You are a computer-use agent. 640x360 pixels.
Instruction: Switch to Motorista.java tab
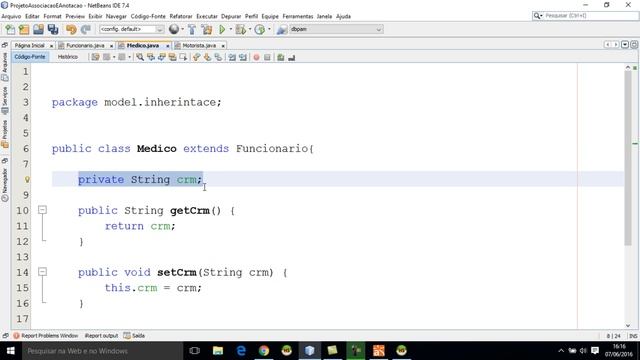(199, 46)
